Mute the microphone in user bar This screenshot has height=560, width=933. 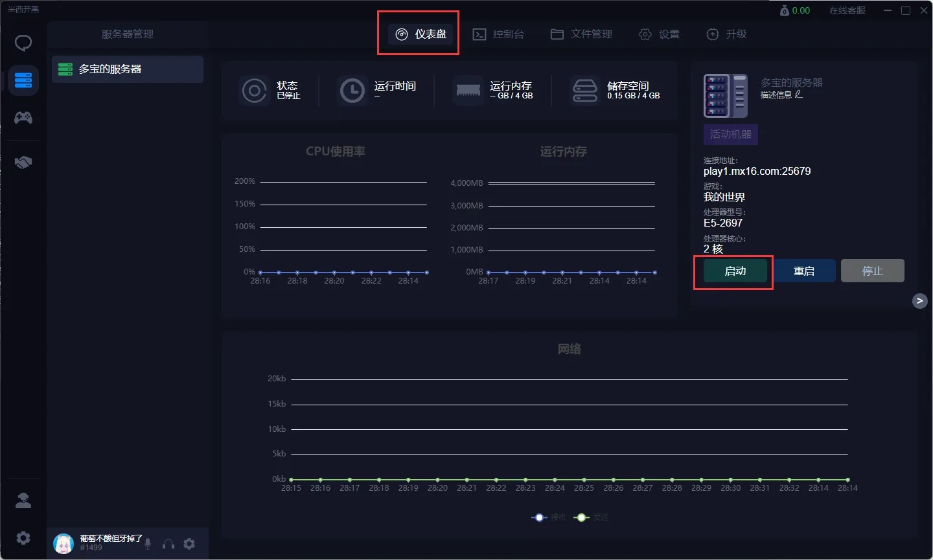(148, 544)
